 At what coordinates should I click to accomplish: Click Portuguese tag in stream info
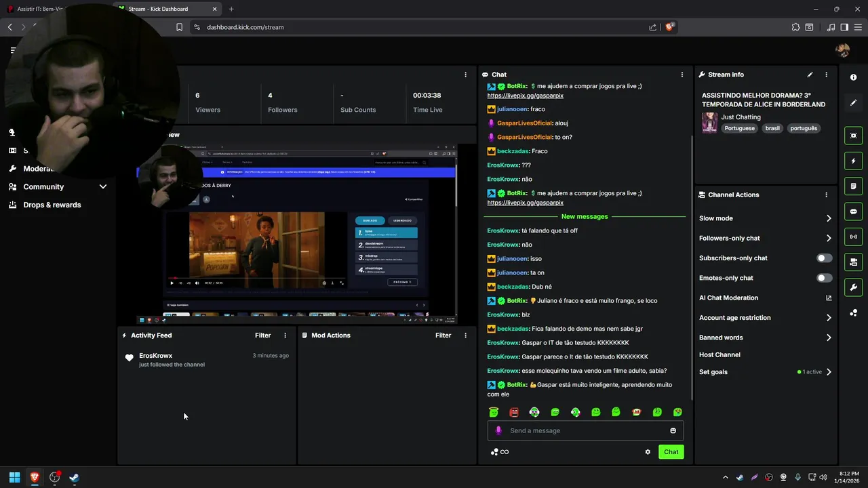[x=739, y=128]
